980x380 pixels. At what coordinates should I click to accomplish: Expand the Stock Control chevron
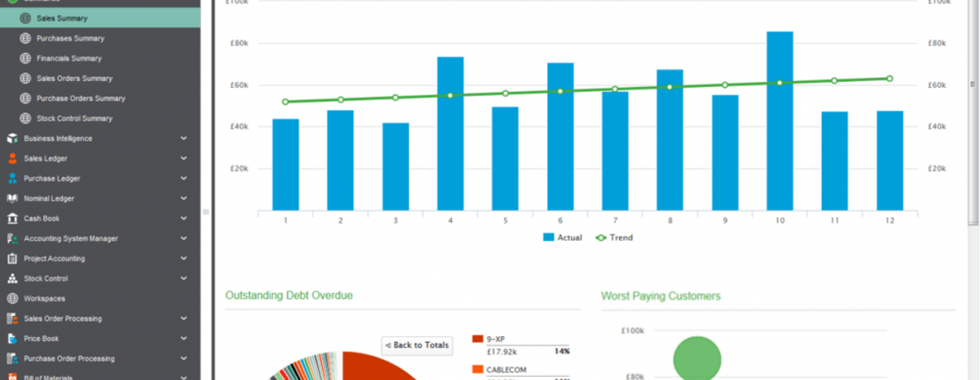coord(184,278)
